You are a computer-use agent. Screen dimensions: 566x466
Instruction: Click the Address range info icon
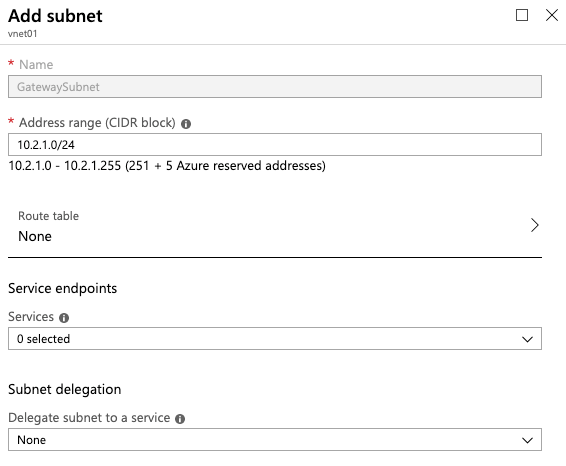[186, 124]
